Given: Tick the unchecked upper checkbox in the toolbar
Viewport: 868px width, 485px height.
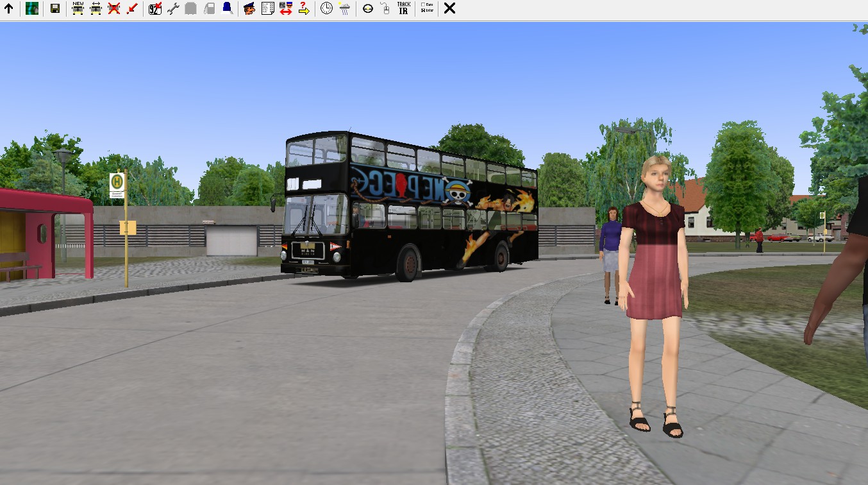Looking at the screenshot, I should click(x=422, y=5).
